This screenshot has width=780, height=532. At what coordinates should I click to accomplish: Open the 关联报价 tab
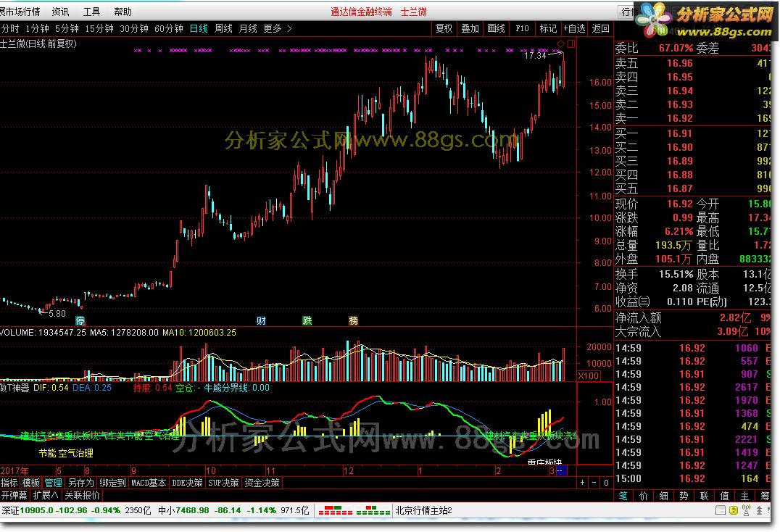83,495
